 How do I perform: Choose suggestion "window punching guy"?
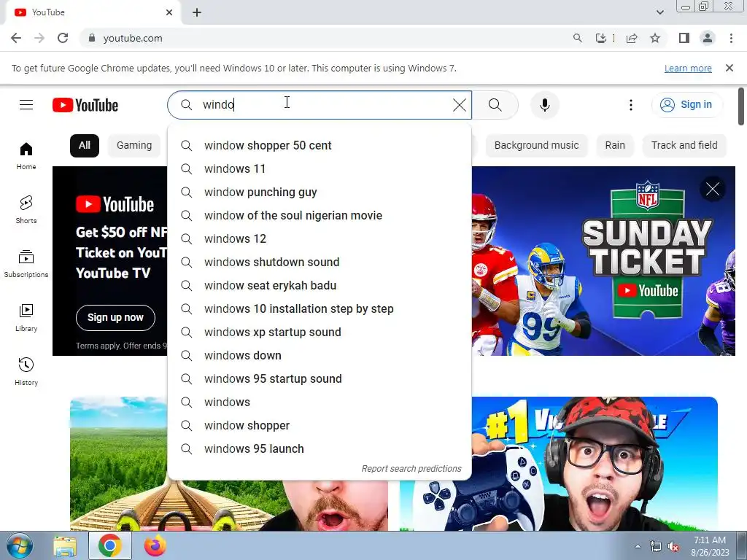pyautogui.click(x=320, y=192)
